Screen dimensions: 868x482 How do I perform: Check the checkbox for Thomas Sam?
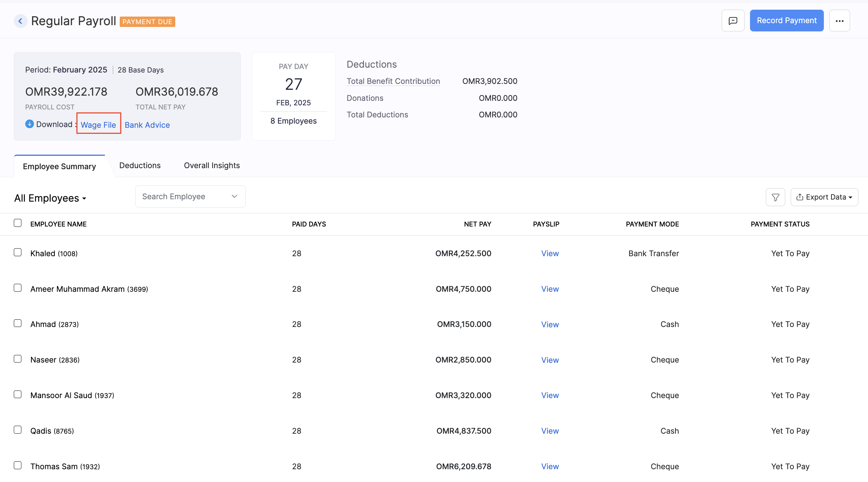point(18,465)
